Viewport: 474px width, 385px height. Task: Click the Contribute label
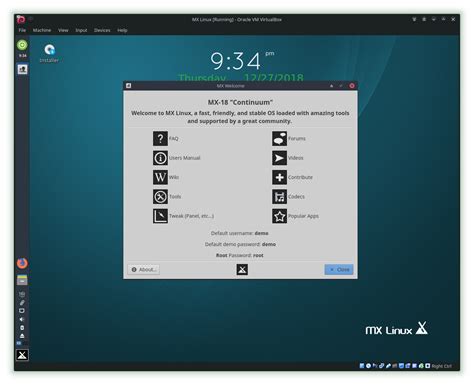(x=300, y=177)
